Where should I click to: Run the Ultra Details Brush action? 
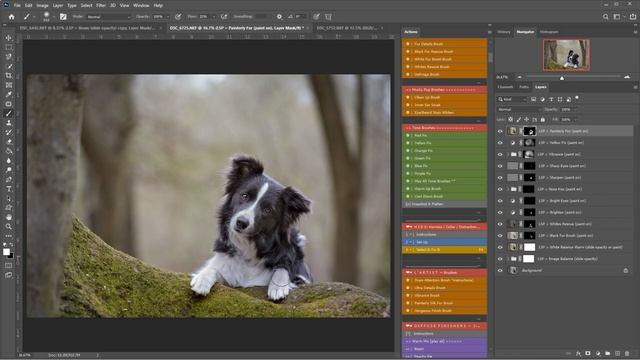[444, 288]
